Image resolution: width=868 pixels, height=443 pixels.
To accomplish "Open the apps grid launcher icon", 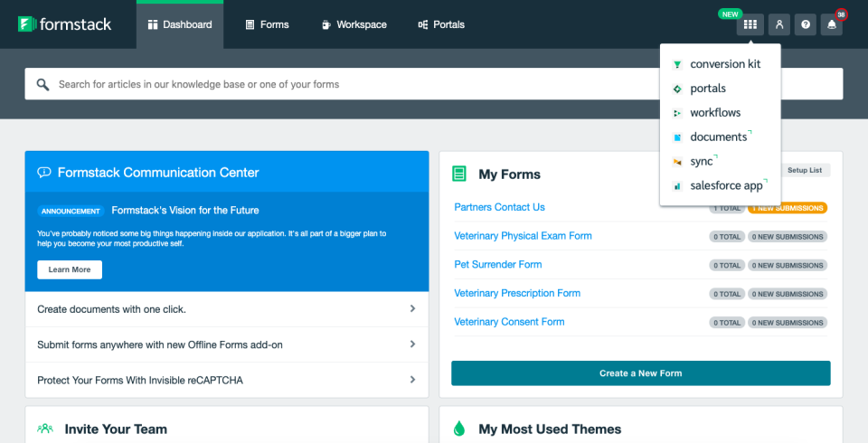I will 750,24.
